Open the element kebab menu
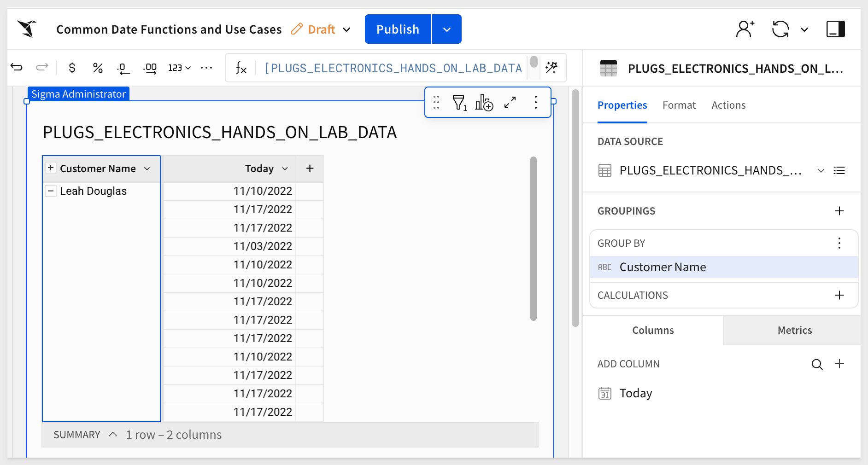The height and width of the screenshot is (465, 868). click(536, 102)
